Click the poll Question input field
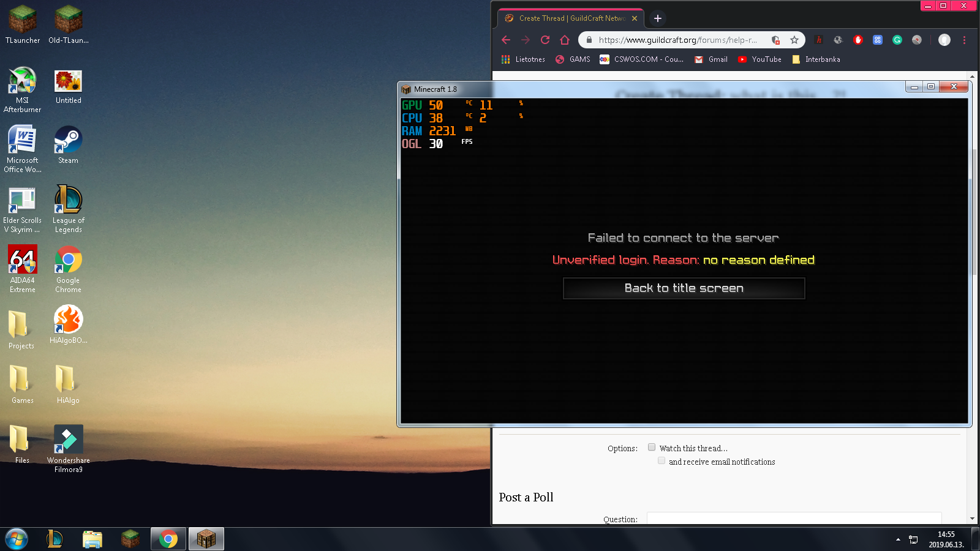The width and height of the screenshot is (980, 551). click(794, 518)
